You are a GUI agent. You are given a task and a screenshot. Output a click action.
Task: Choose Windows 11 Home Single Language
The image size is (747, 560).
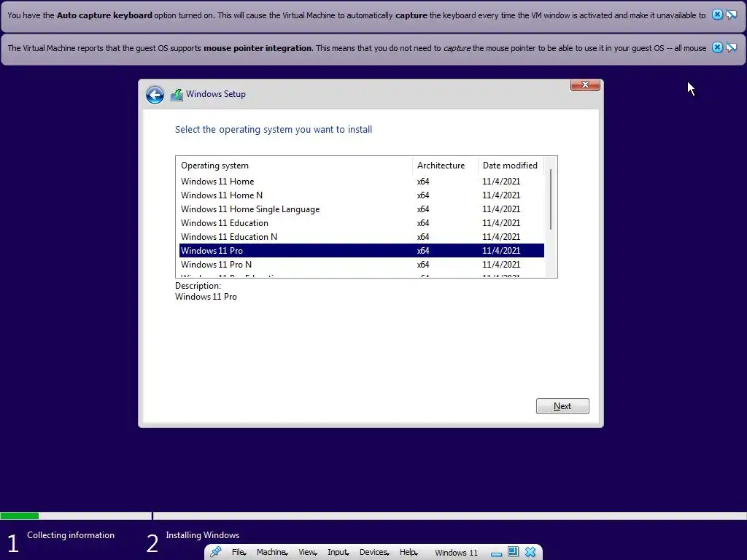click(x=362, y=209)
